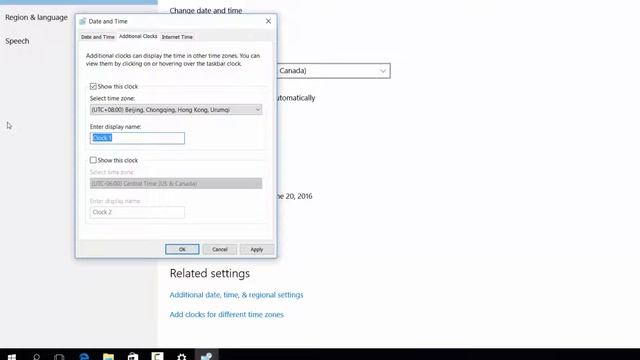This screenshot has height=360, width=640.
Task: Click the Apply button
Action: click(257, 249)
